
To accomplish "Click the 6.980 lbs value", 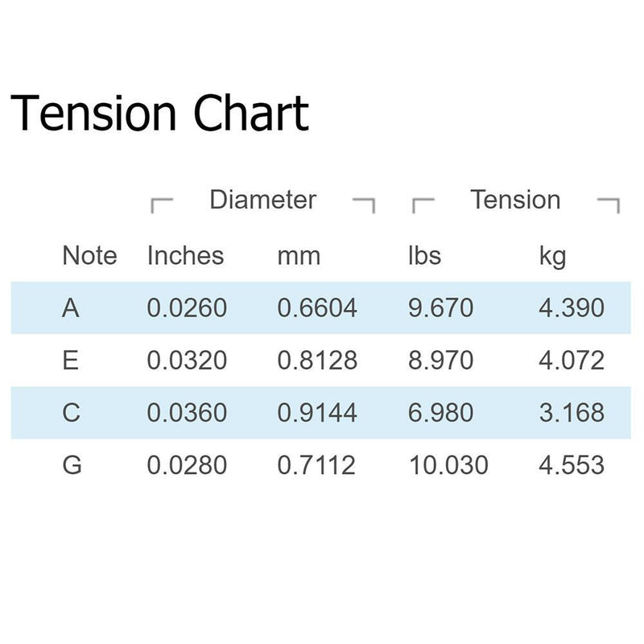I will point(440,412).
